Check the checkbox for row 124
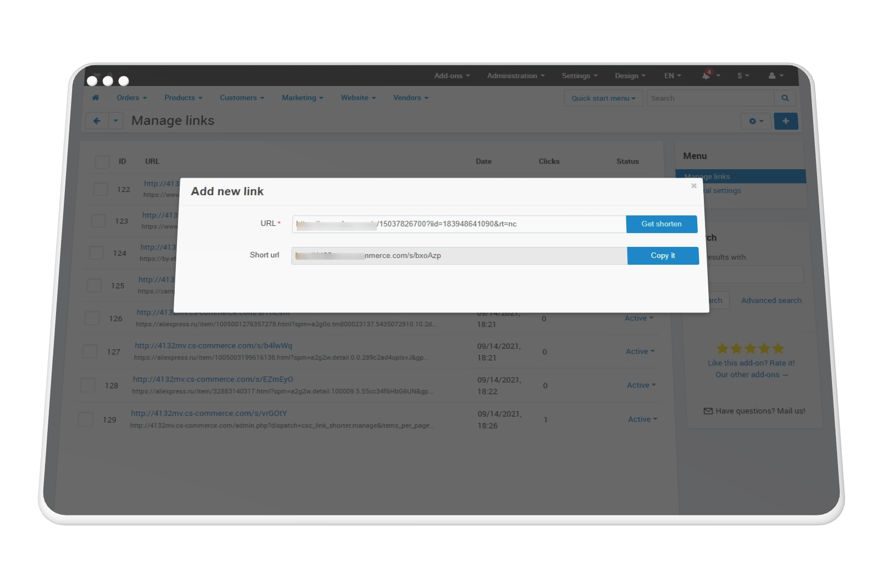The image size is (883, 588). [97, 253]
